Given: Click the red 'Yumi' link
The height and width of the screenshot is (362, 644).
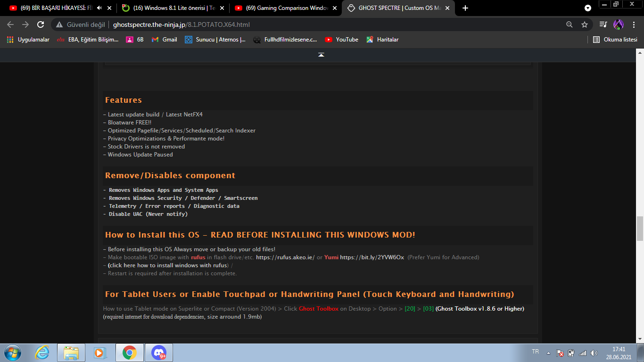Looking at the screenshot, I should 331,257.
